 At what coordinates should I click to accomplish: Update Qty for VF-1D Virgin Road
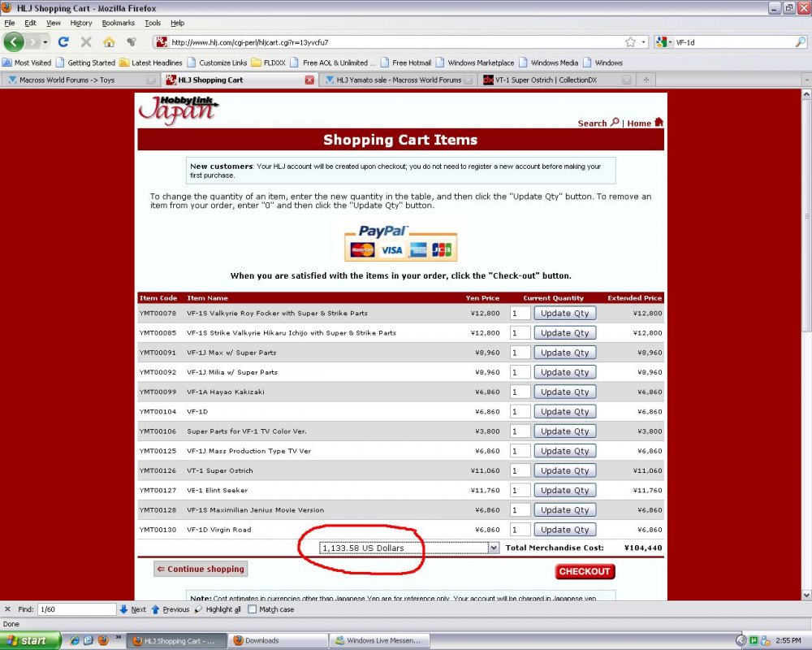[x=564, y=530]
